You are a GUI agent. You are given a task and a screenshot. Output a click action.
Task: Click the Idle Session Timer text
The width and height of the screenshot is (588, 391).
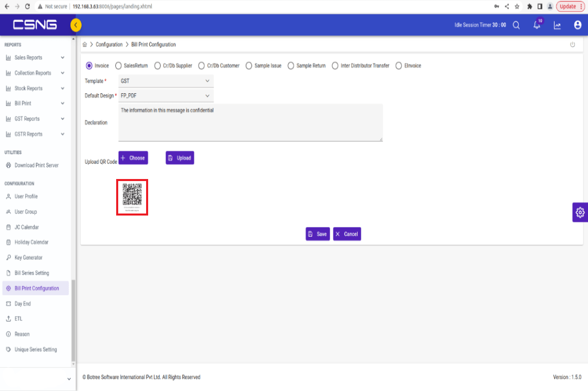click(x=480, y=25)
